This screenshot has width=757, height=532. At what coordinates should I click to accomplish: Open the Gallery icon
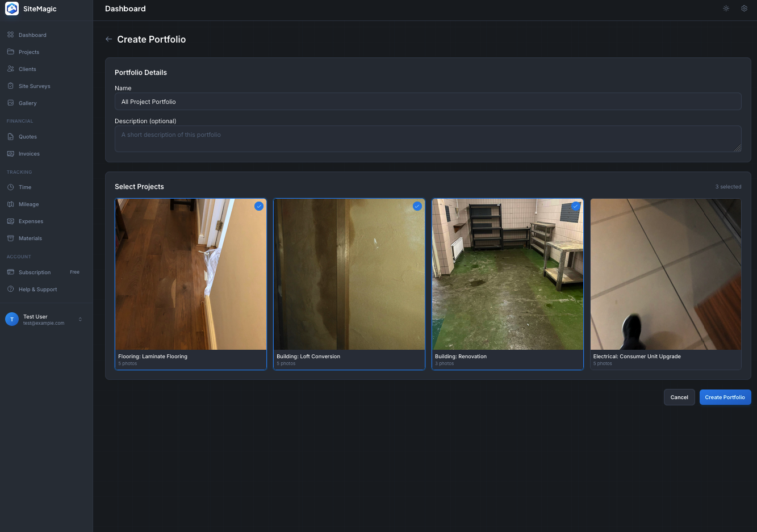(x=10, y=103)
